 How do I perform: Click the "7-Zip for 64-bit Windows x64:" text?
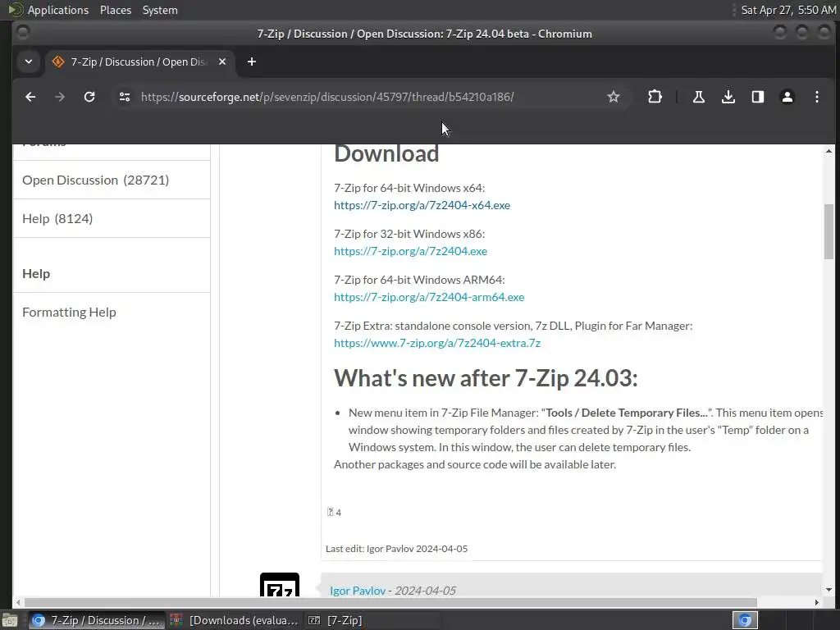point(409,188)
